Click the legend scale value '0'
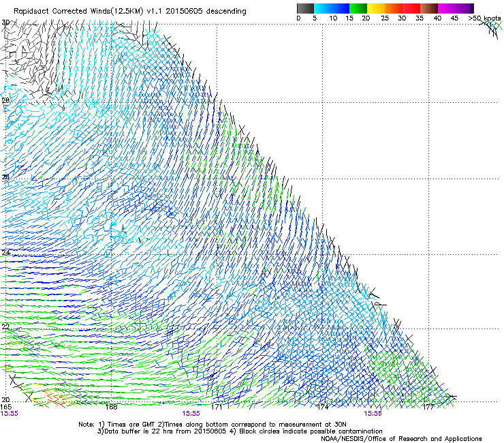This screenshot has width=504, height=443. coord(298,18)
